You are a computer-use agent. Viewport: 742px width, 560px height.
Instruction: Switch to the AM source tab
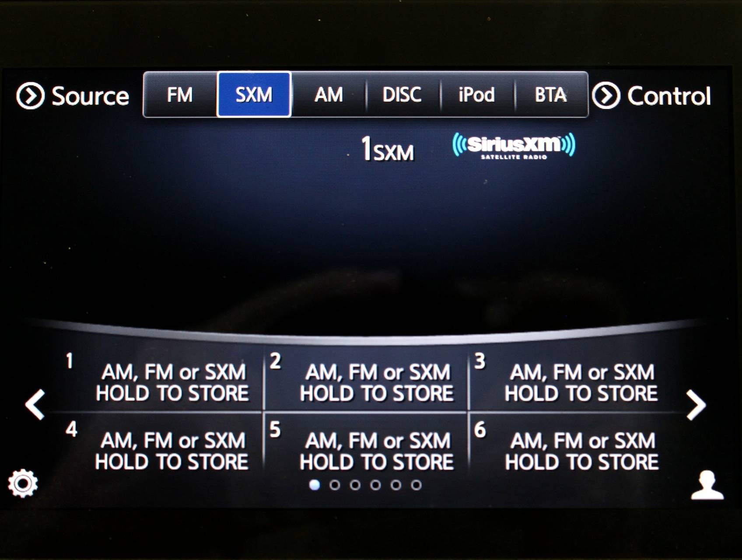click(329, 95)
